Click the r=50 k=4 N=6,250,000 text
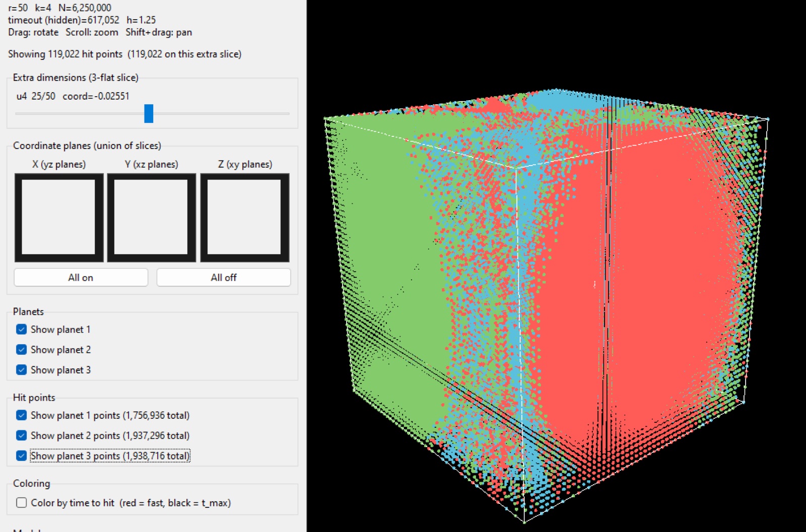Image resolution: width=806 pixels, height=532 pixels. [x=59, y=8]
